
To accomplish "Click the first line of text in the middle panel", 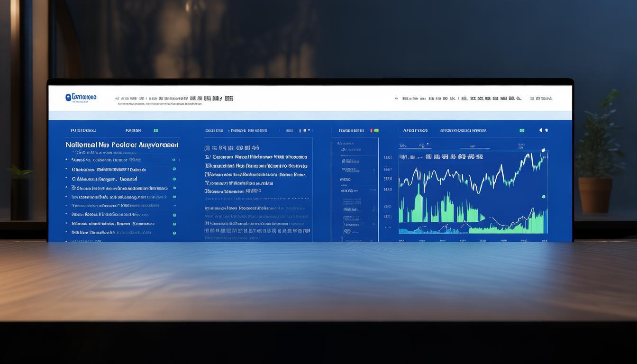I will 232,148.
